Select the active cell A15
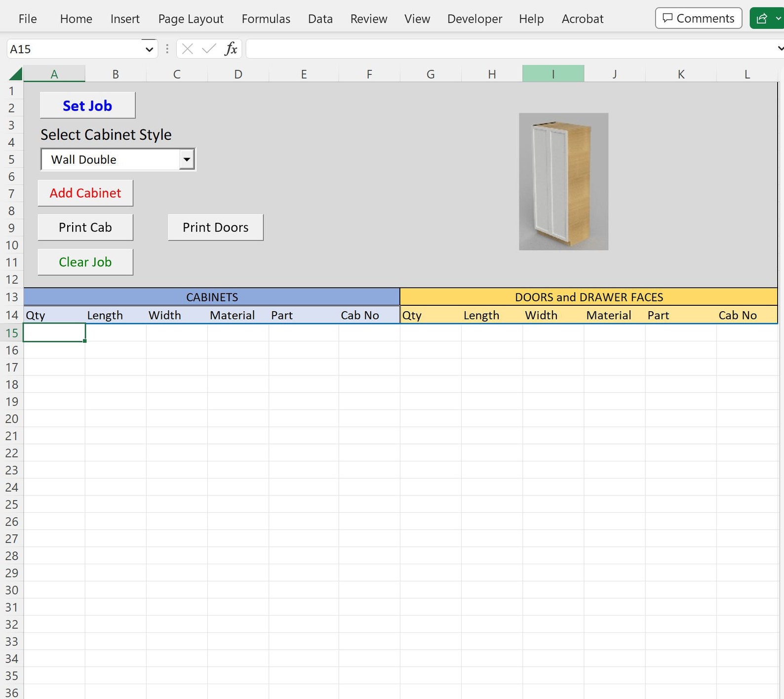The height and width of the screenshot is (699, 784). coord(54,333)
